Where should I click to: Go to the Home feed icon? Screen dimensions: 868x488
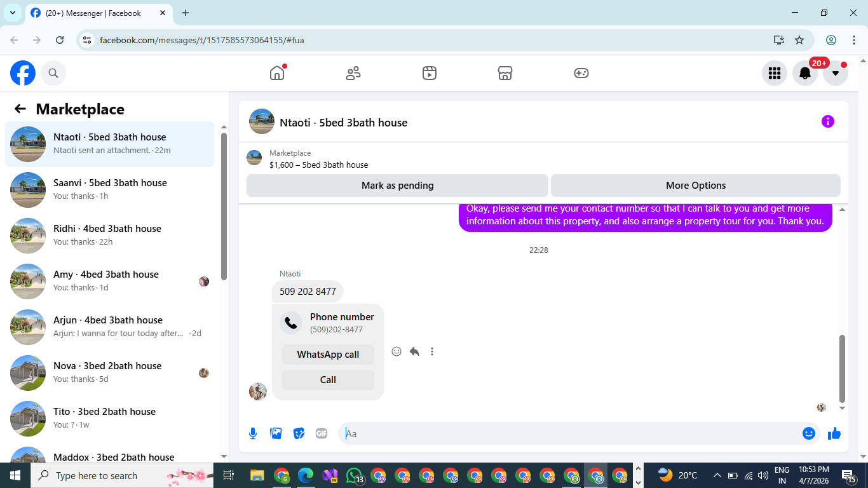277,73
